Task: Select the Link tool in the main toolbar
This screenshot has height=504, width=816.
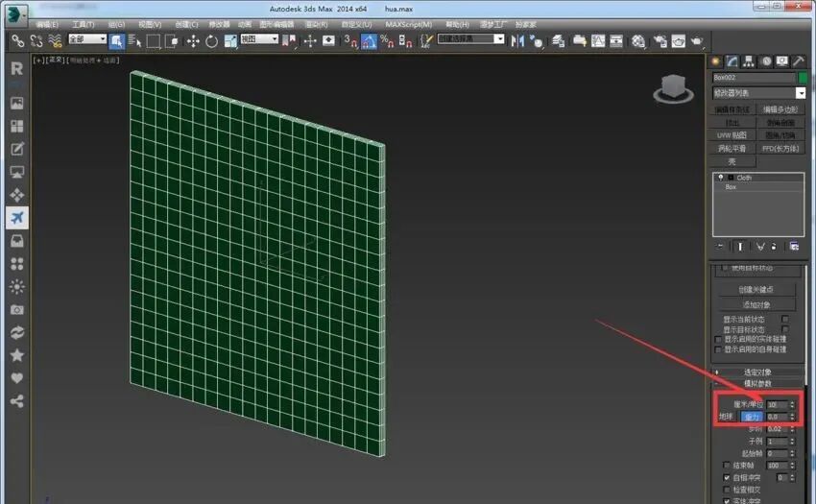Action: [17, 40]
